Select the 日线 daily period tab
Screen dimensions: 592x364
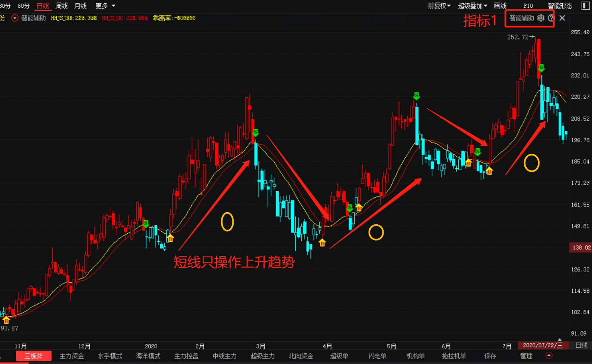42,6
